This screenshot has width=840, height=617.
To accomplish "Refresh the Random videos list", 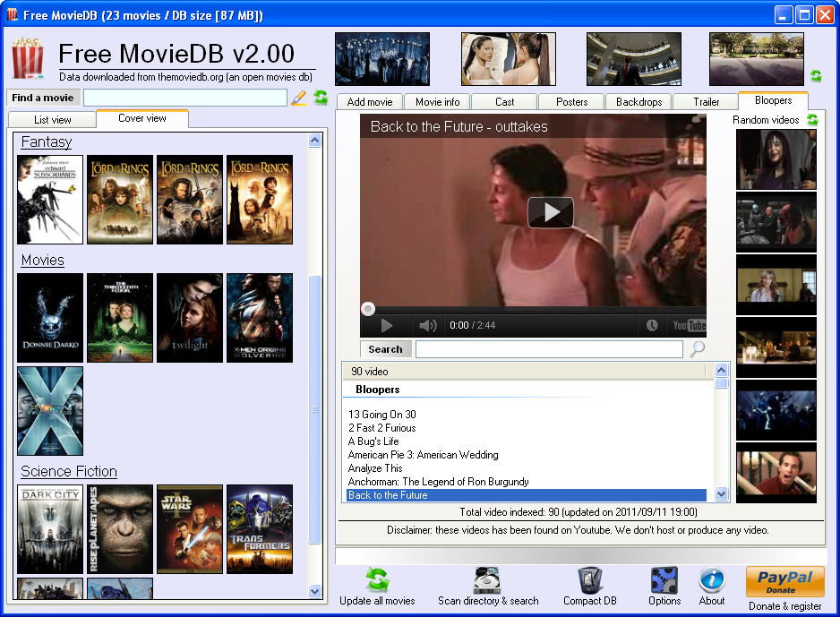I will [812, 120].
